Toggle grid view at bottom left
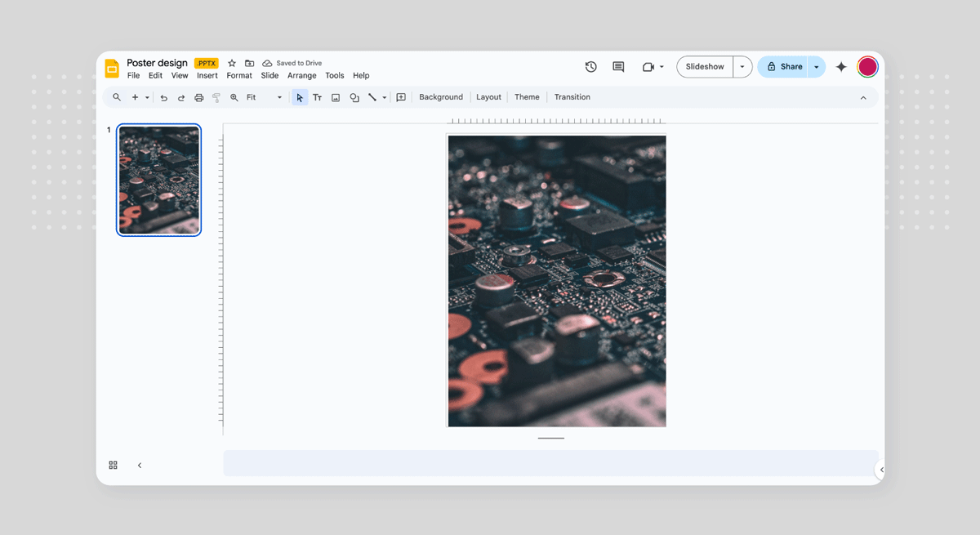Screen dimensions: 980x535 (x=114, y=466)
